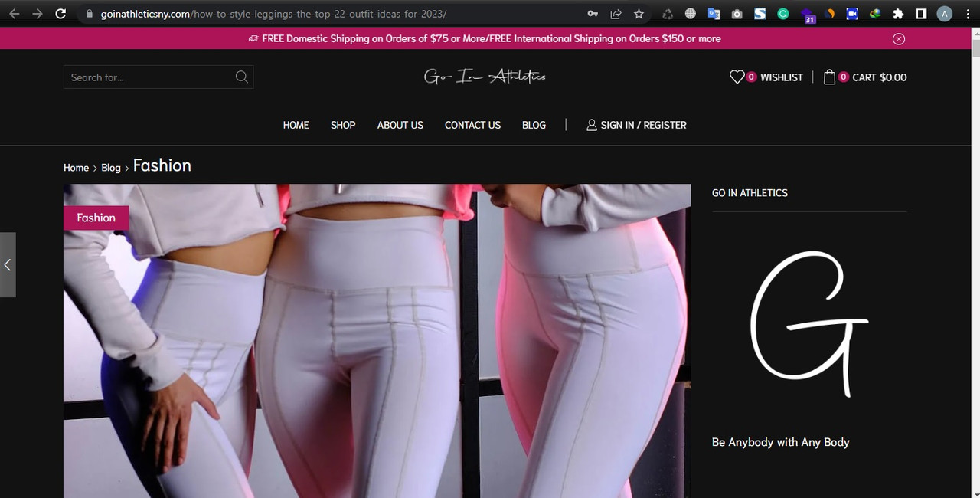980x498 pixels.
Task: Go to Home in the breadcrumb
Action: (76, 168)
